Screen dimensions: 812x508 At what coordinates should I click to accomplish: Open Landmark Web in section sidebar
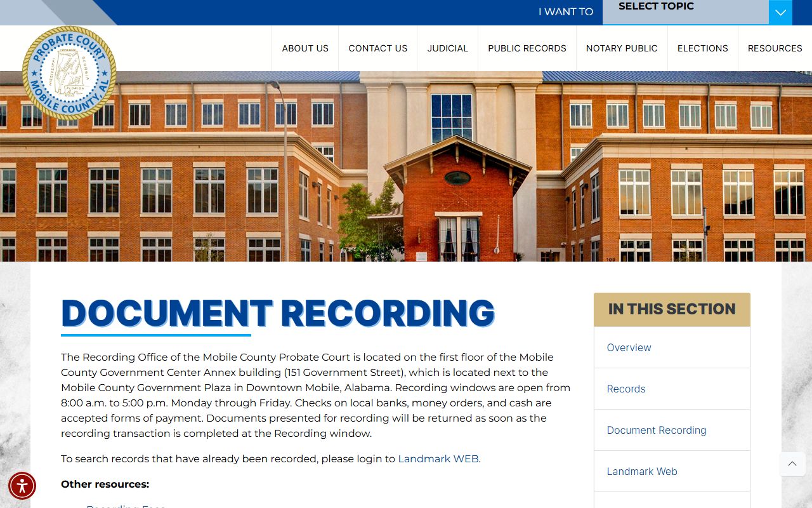672,471
